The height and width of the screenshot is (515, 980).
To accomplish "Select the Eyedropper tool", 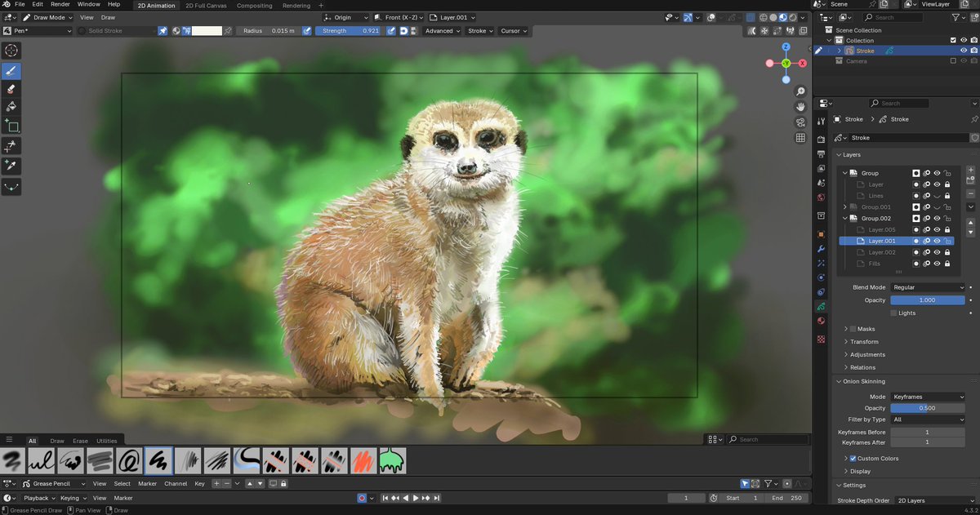I will (x=11, y=166).
